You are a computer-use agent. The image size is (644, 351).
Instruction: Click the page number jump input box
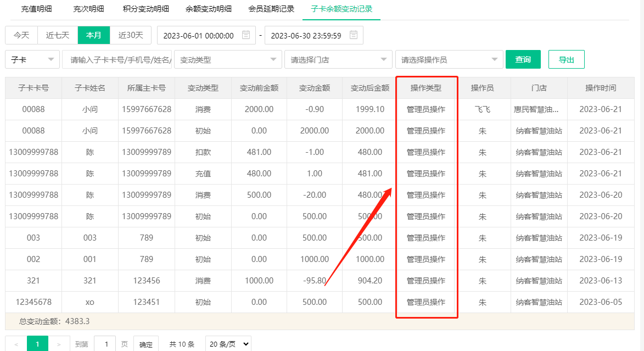(105, 344)
